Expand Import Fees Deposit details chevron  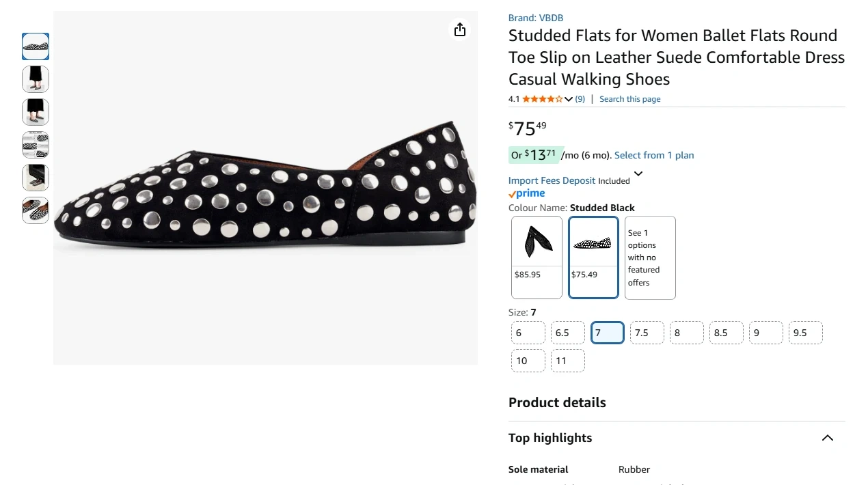coord(638,174)
